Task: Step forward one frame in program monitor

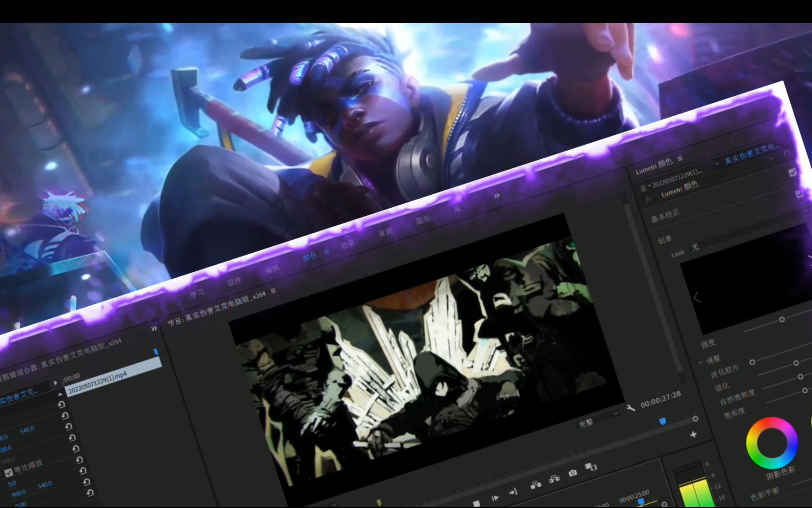Action: 495,498
